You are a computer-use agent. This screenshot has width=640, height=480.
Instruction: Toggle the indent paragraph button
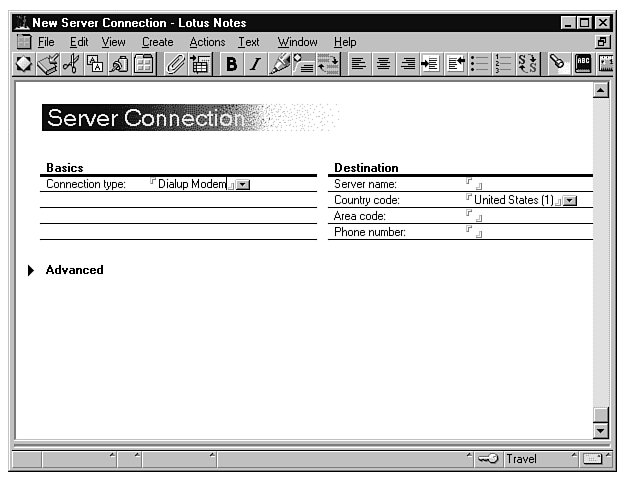coord(430,65)
